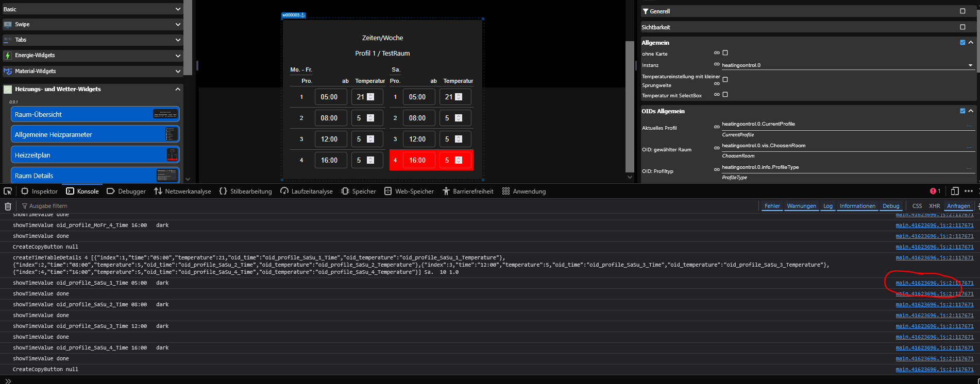Open the Barrierefreiheit tab
The width and height of the screenshot is (980, 384).
(x=468, y=191)
